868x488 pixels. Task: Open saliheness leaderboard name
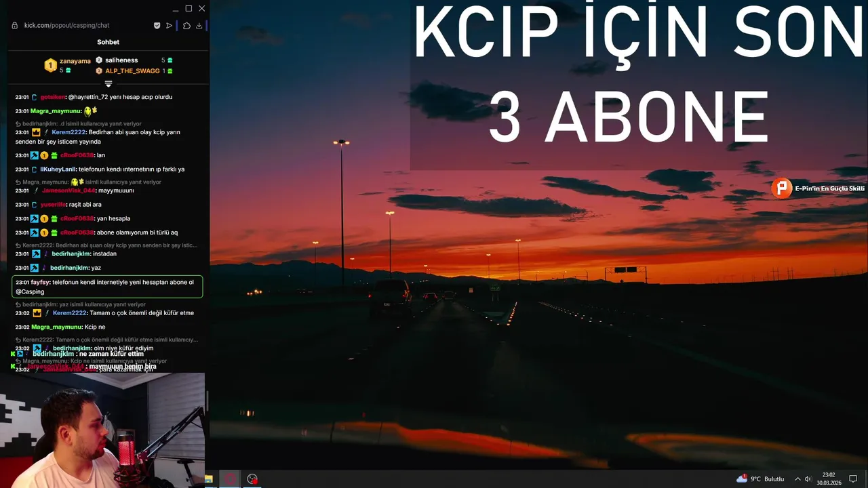pyautogui.click(x=121, y=60)
